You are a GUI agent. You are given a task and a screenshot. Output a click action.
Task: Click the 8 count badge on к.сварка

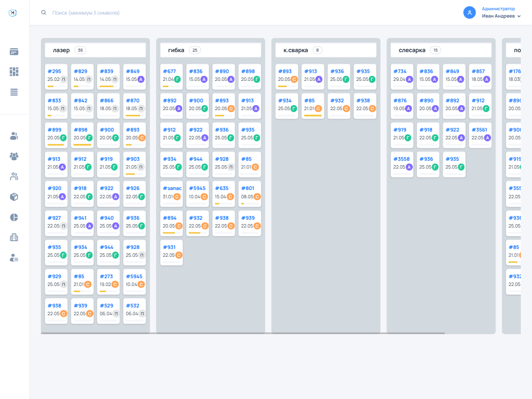[317, 50]
